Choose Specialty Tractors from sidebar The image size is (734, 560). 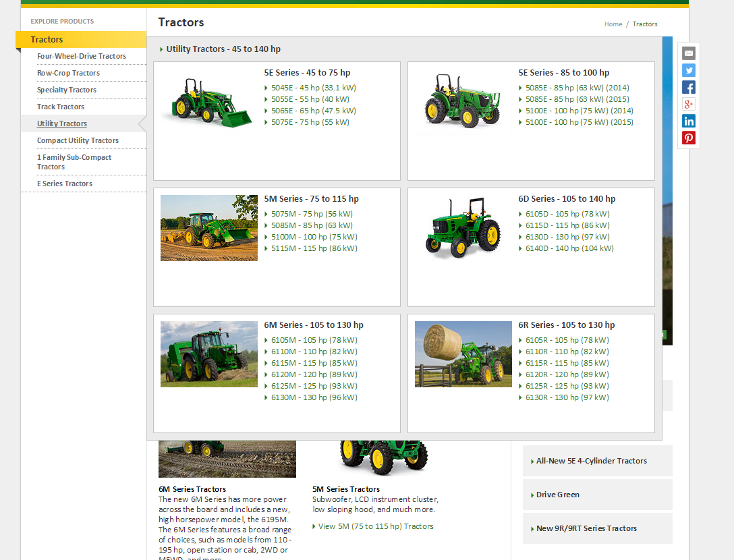(x=67, y=90)
